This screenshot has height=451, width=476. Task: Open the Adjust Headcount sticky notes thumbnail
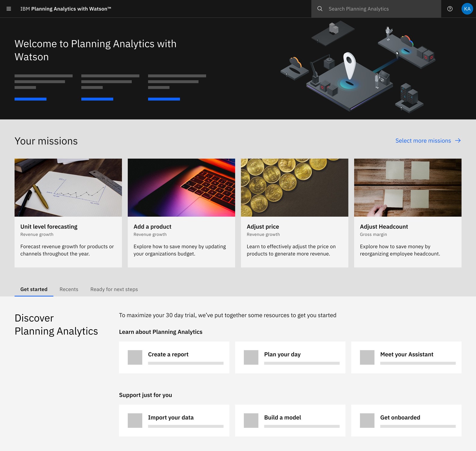tap(408, 188)
